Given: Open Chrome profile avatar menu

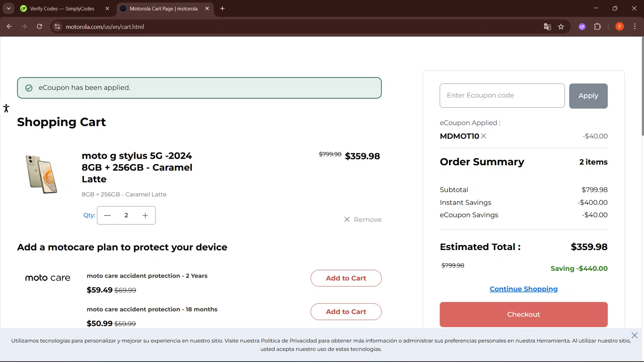Looking at the screenshot, I should tap(619, 27).
